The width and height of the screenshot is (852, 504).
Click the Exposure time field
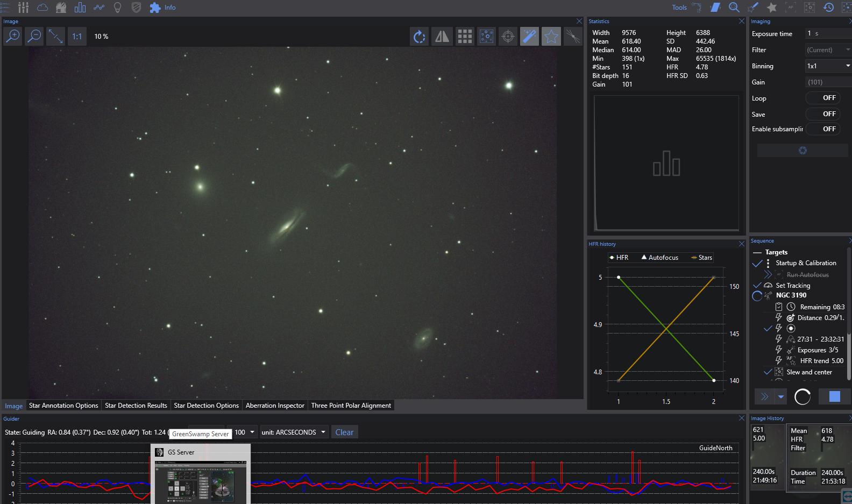click(827, 33)
